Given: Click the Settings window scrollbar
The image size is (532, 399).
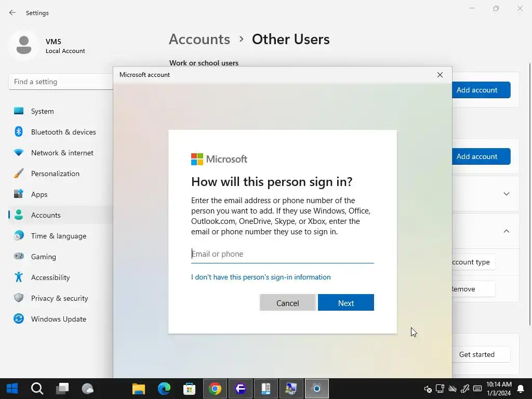Looking at the screenshot, I should (x=529, y=194).
